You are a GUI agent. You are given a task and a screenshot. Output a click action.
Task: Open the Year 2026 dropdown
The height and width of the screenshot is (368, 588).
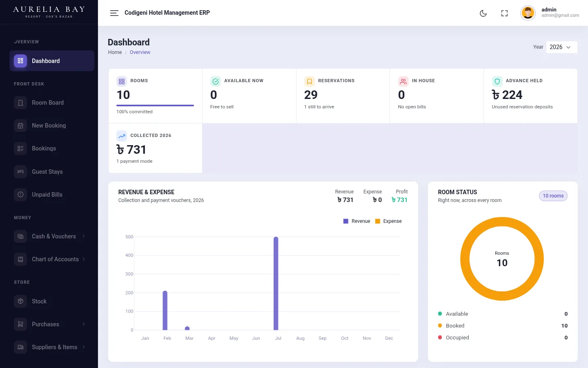(561, 47)
